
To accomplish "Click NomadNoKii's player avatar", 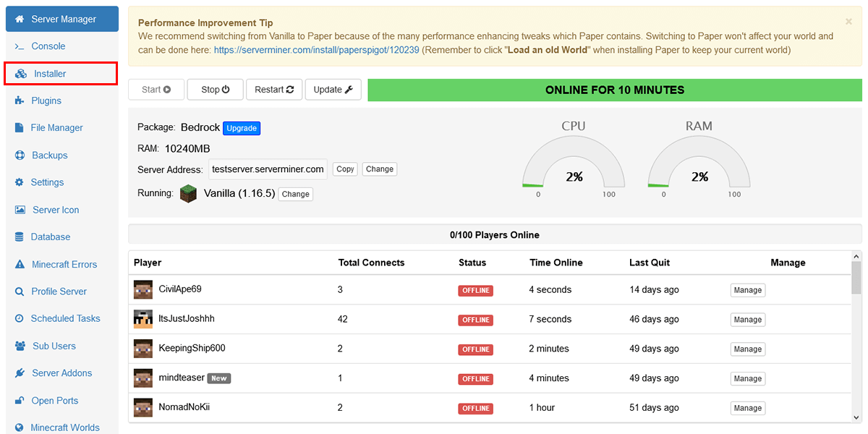I will [143, 408].
